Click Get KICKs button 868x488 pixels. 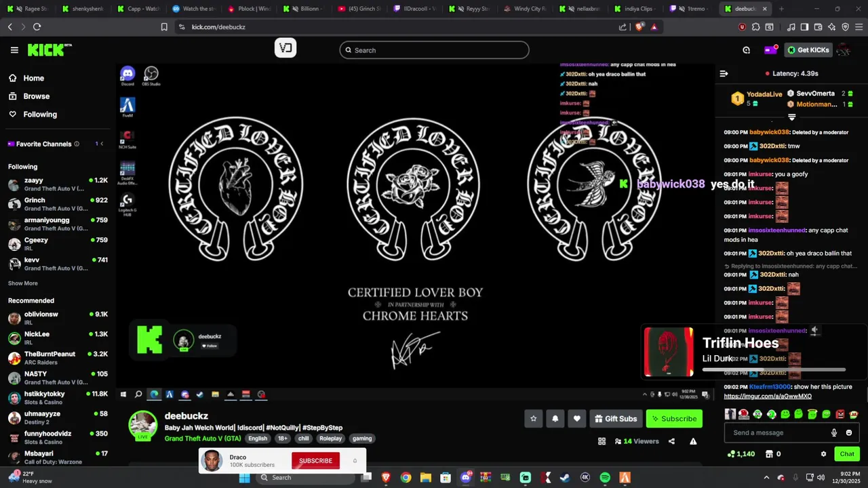808,50
